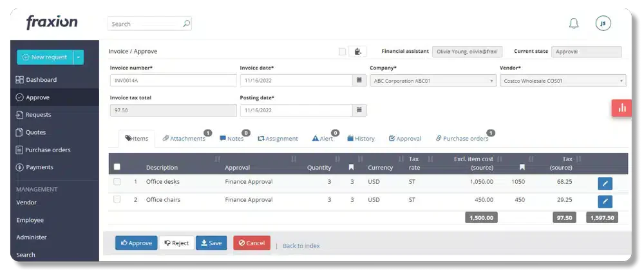Screen dimensions: 644x278
Task: Click the Invoice date field
Action: point(296,81)
